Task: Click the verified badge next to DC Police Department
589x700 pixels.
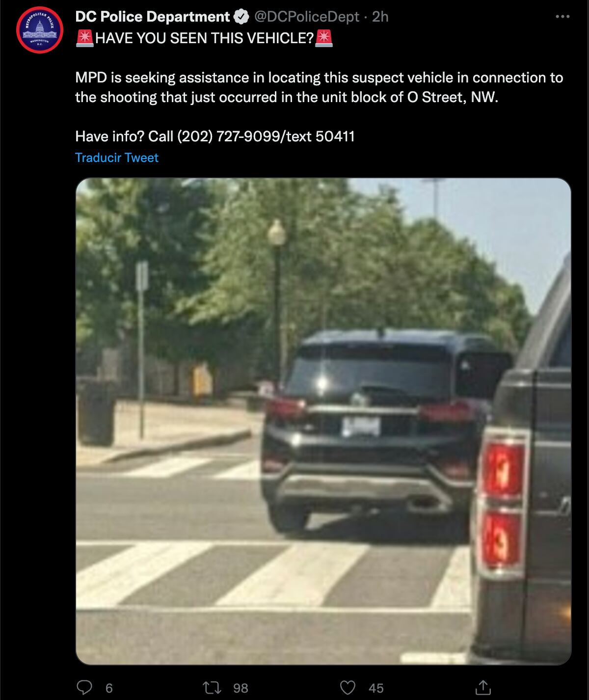Action: [x=241, y=17]
